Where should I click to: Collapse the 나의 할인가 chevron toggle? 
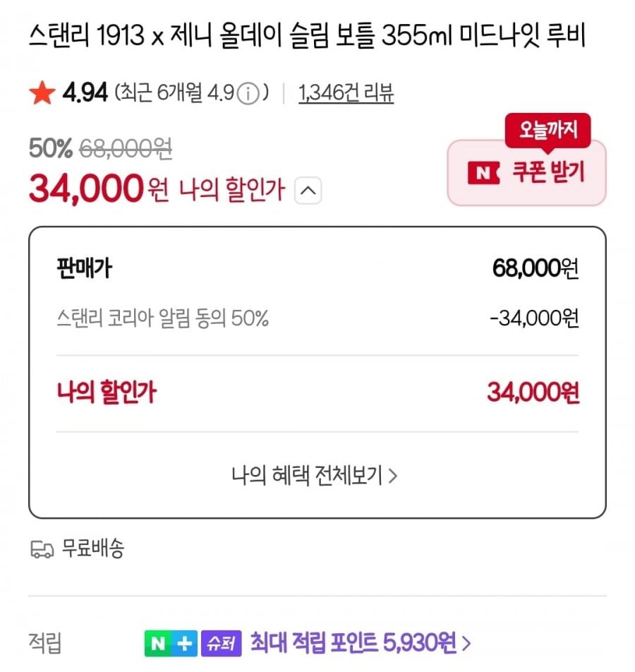pyautogui.click(x=308, y=189)
